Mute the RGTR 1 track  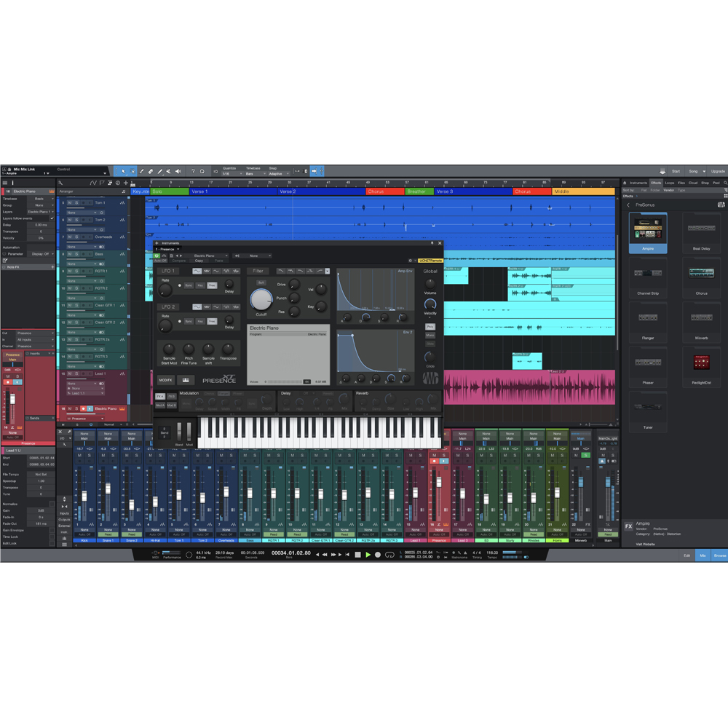point(70,271)
